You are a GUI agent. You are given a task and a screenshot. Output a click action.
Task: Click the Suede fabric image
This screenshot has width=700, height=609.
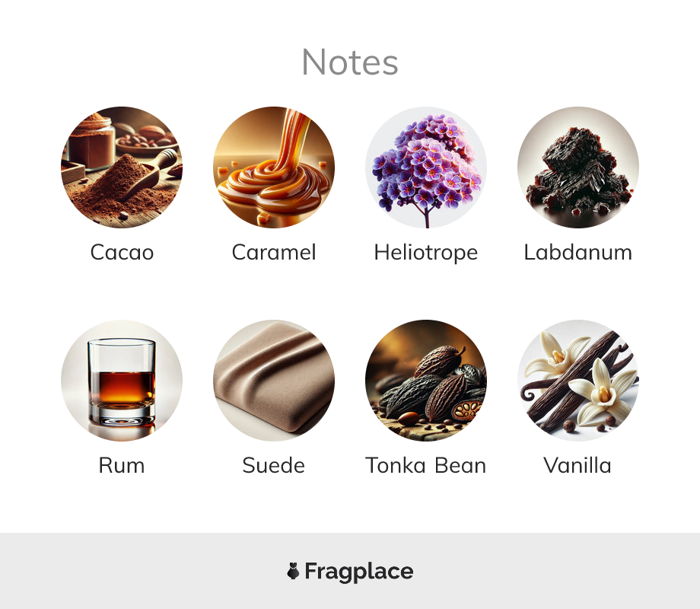(x=274, y=380)
